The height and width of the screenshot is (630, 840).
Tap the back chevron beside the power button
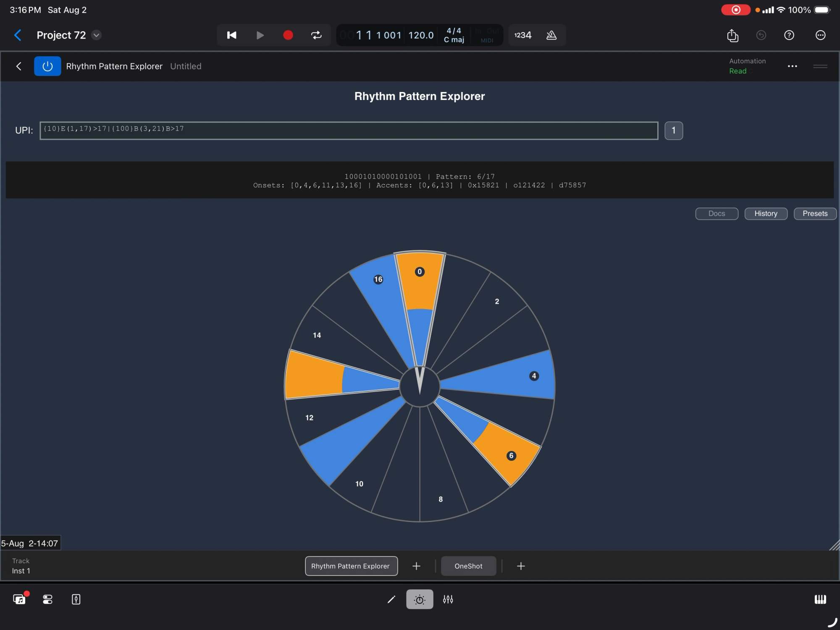click(x=19, y=66)
